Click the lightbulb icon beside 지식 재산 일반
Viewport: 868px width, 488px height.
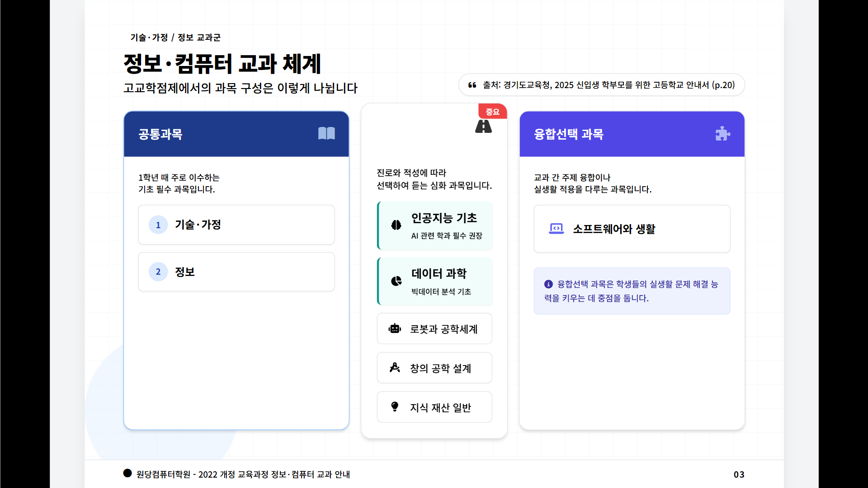pos(395,407)
